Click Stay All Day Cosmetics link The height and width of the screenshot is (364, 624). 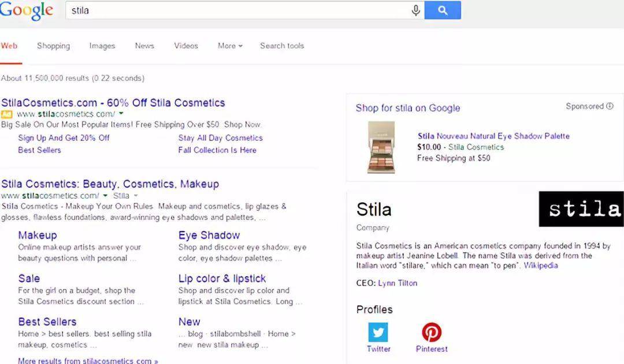click(x=221, y=138)
